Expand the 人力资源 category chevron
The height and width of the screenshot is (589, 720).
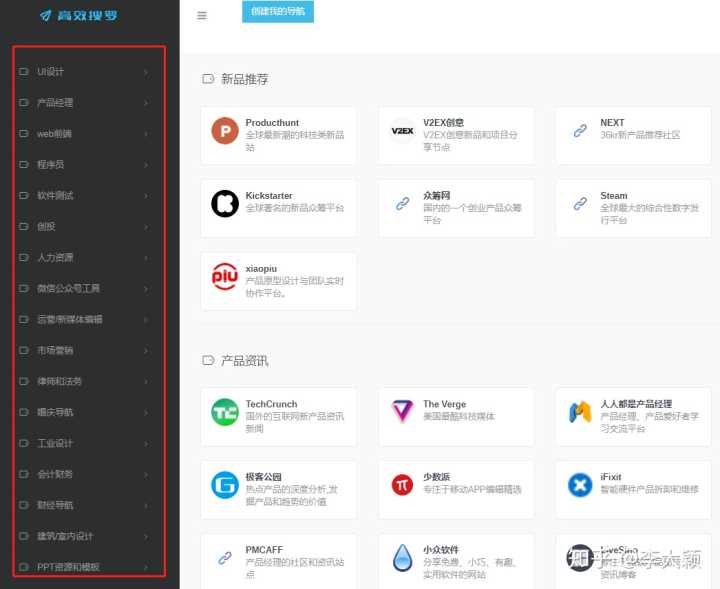click(146, 258)
